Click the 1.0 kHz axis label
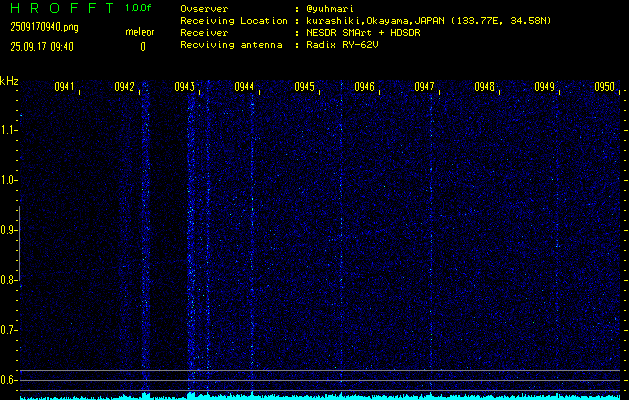 tap(8, 180)
